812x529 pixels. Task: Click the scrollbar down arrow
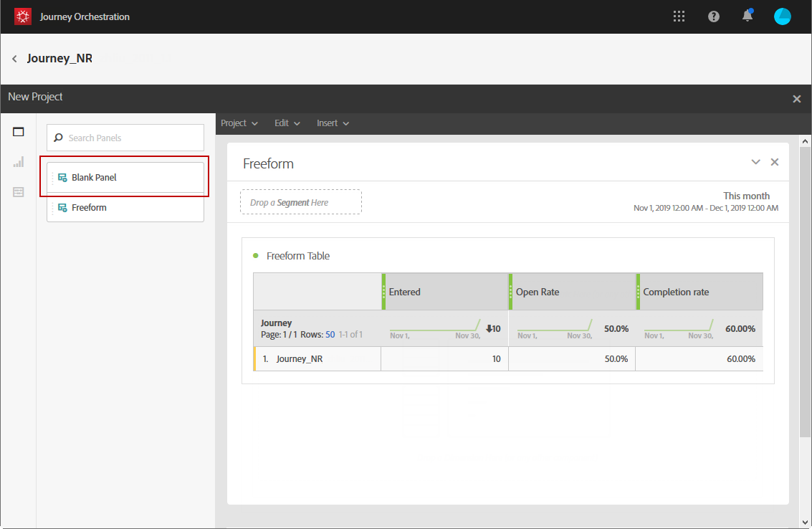[x=805, y=523]
